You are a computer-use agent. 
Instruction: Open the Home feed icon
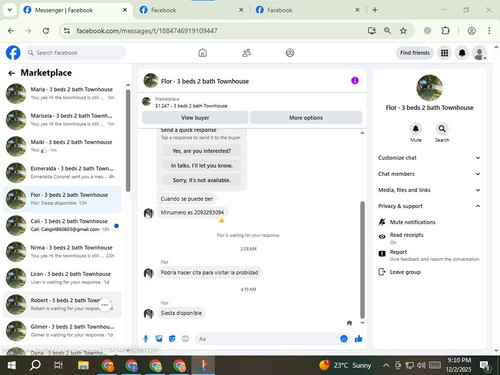202,53
